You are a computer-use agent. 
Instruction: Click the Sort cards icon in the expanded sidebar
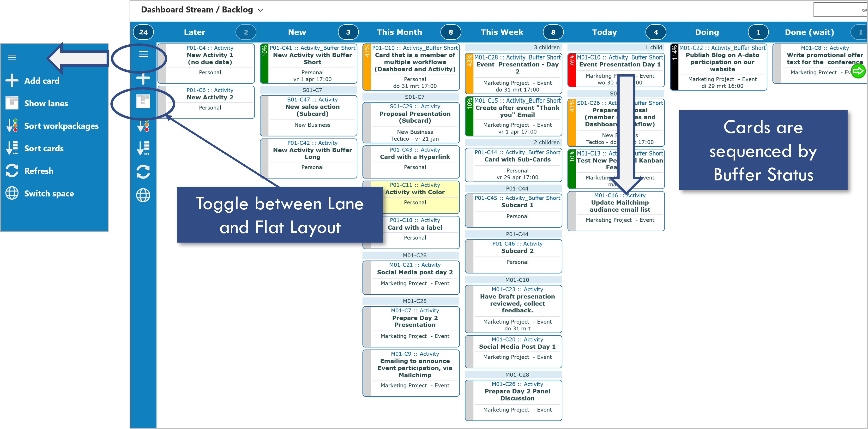(x=12, y=148)
